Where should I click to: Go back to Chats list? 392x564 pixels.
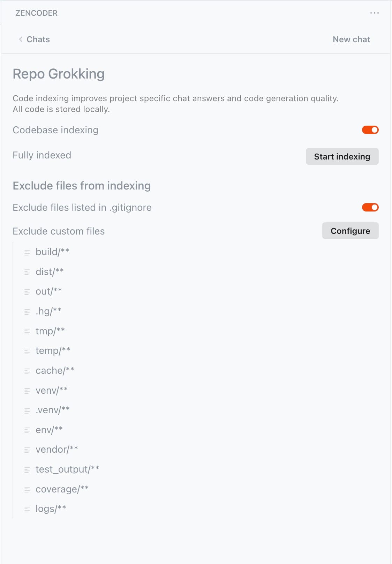click(38, 39)
